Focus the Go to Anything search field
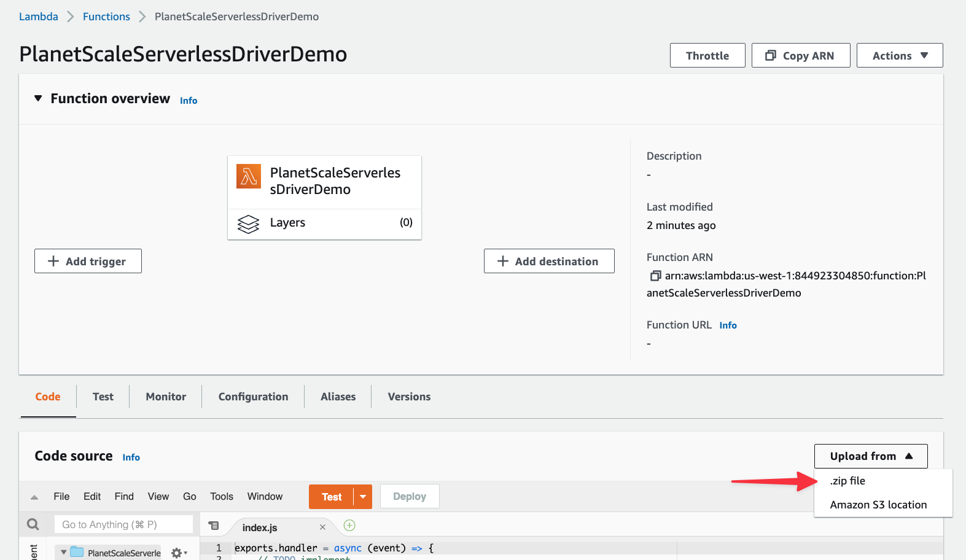966x560 pixels. [x=123, y=524]
